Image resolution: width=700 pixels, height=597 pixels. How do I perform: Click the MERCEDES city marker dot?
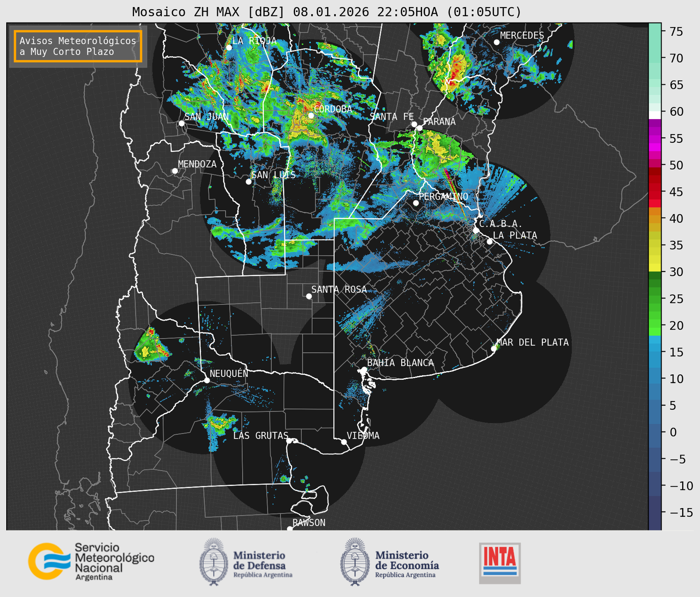click(497, 42)
